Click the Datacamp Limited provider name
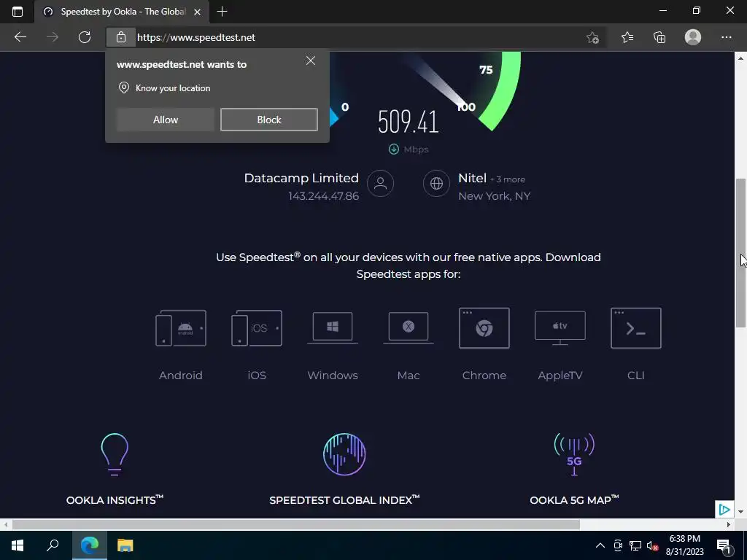747x560 pixels. (x=301, y=178)
